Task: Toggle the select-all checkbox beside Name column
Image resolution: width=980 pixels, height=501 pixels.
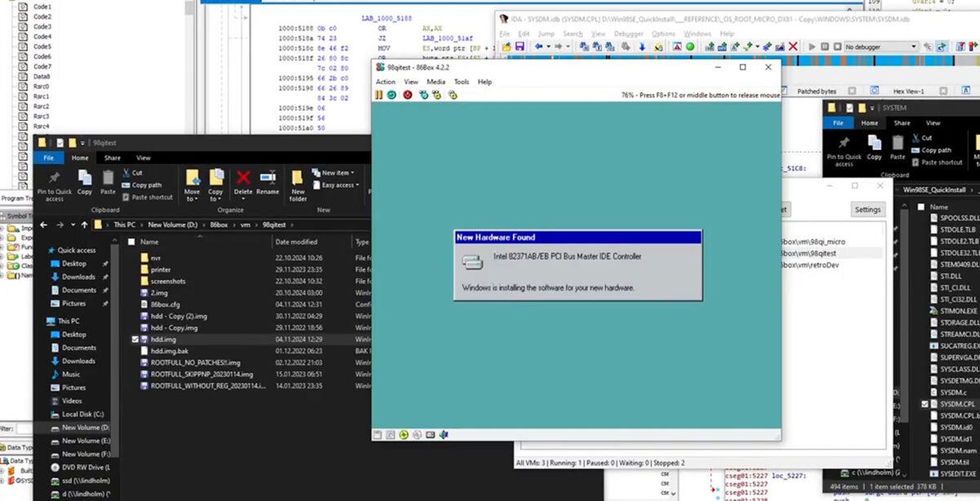Action: pos(131,242)
